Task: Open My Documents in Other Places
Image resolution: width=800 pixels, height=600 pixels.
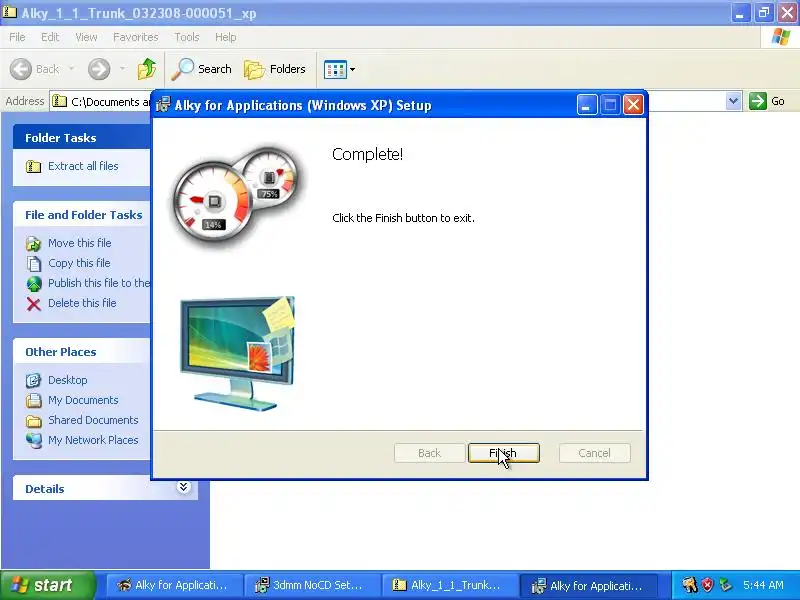Action: (83, 399)
